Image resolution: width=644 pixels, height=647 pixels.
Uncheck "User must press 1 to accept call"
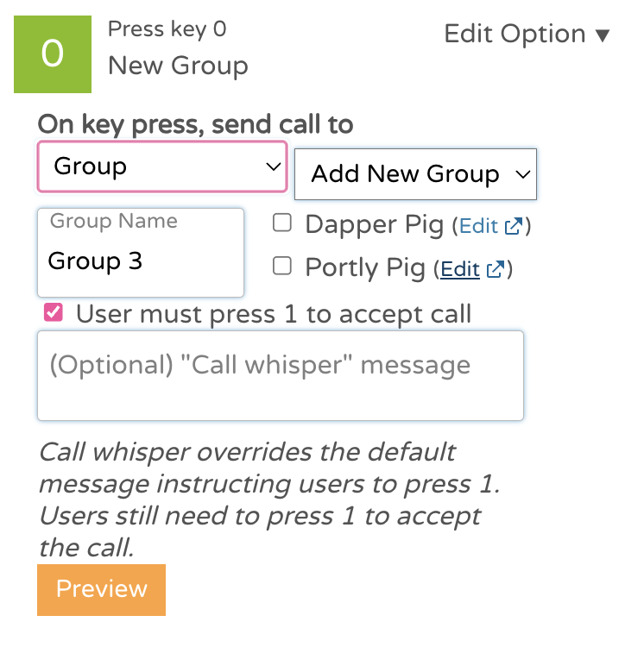pos(54,313)
